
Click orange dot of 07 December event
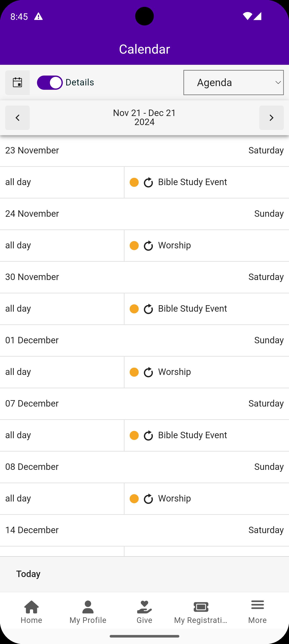[134, 435]
